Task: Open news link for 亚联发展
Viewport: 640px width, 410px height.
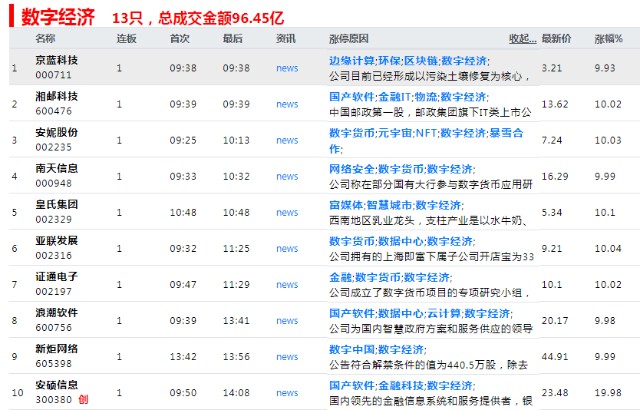Action: 287,248
